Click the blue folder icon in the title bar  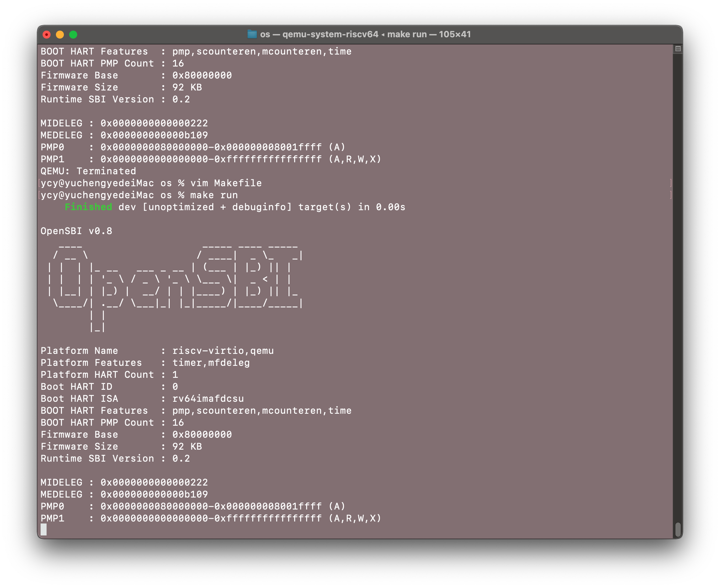point(253,34)
